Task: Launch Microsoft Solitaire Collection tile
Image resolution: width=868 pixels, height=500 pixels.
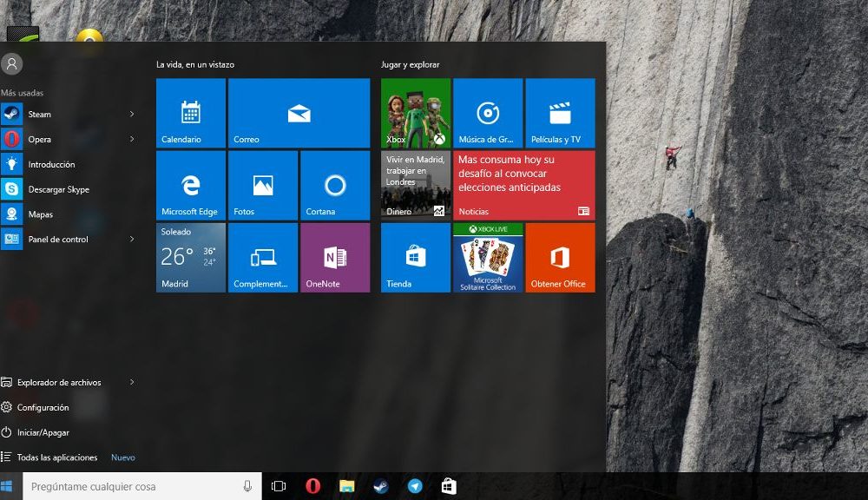Action: (488, 258)
